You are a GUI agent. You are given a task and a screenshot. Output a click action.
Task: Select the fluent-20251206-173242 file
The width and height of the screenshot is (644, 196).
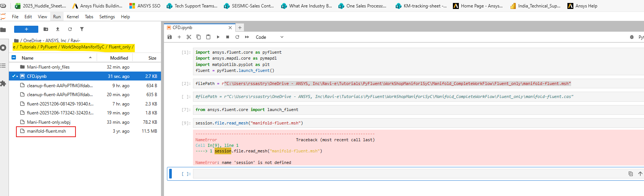point(85,113)
